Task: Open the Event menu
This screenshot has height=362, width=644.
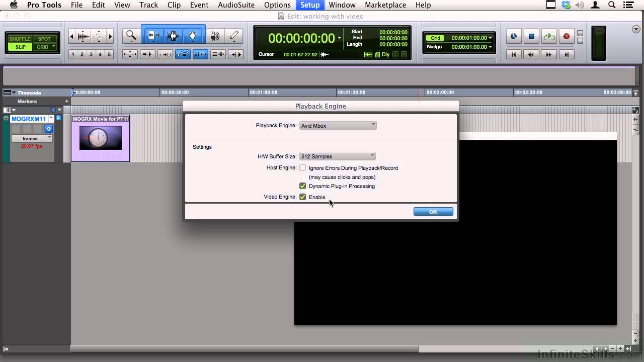Action: (x=199, y=5)
